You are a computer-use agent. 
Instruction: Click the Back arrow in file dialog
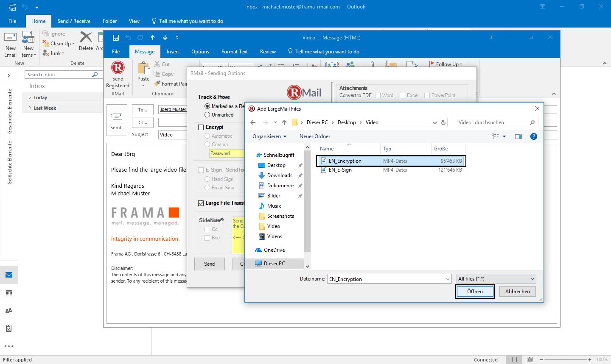(253, 122)
